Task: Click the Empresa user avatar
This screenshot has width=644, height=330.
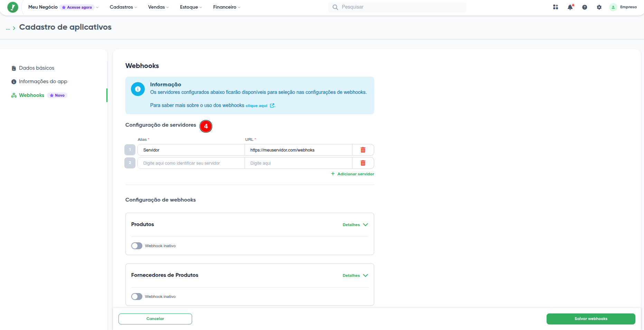Action: click(x=613, y=7)
